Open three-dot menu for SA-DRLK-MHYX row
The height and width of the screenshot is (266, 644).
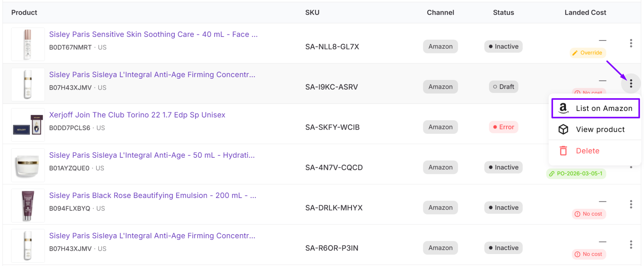click(631, 205)
